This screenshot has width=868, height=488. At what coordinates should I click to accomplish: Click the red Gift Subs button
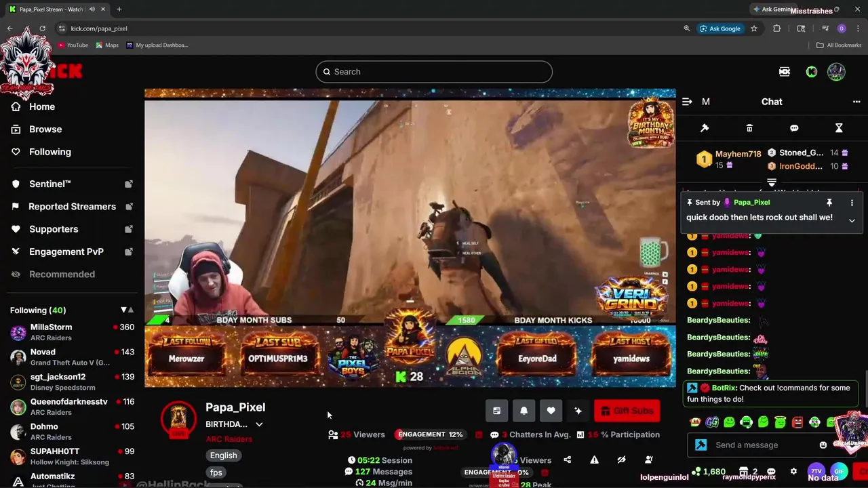627,411
